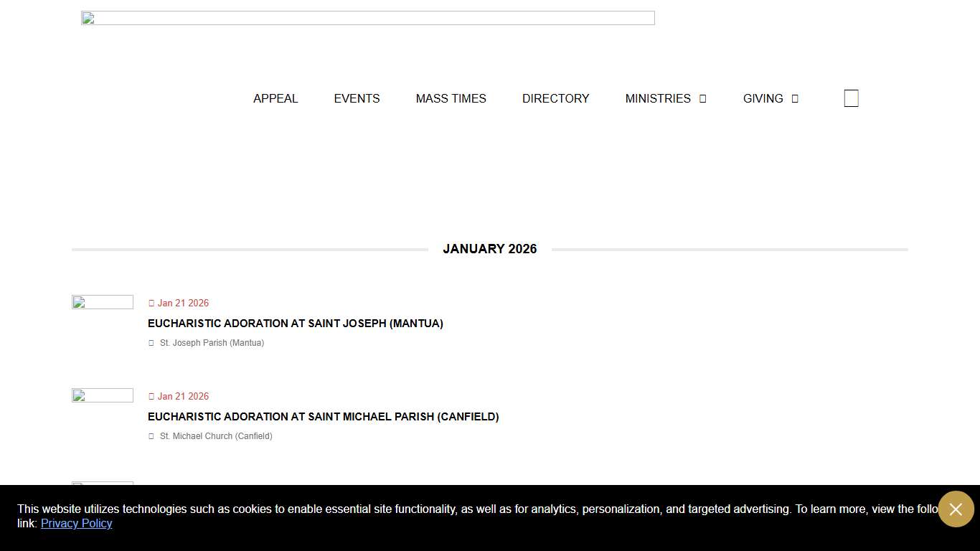
Task: Select Mass Times in the navigation
Action: pyautogui.click(x=451, y=98)
